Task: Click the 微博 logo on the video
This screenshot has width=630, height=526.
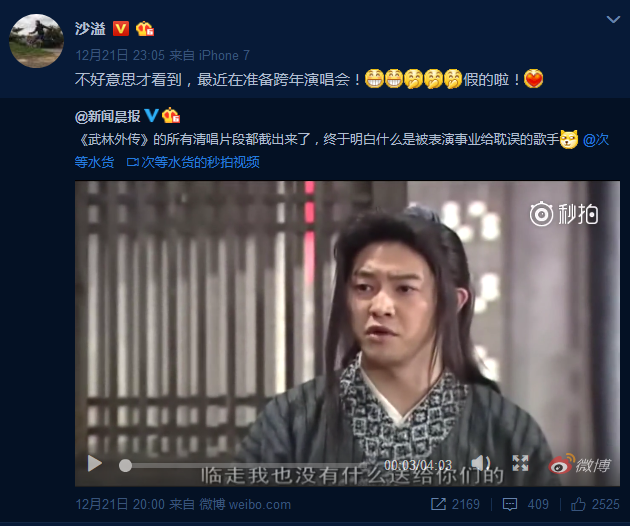Action: pos(580,464)
